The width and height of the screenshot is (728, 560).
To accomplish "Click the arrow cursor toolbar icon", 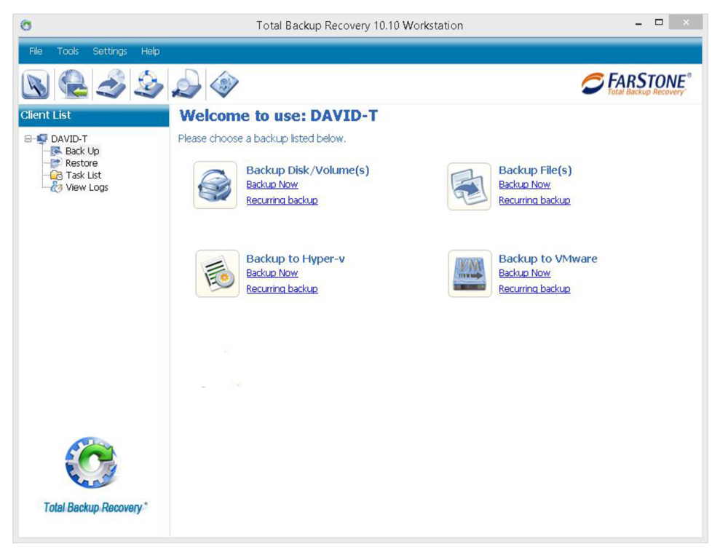I will (35, 84).
